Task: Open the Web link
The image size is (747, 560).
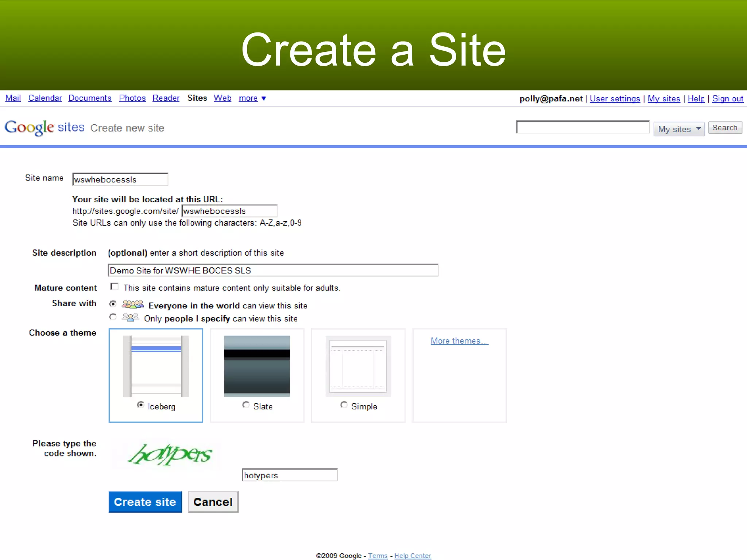Action: [222, 98]
